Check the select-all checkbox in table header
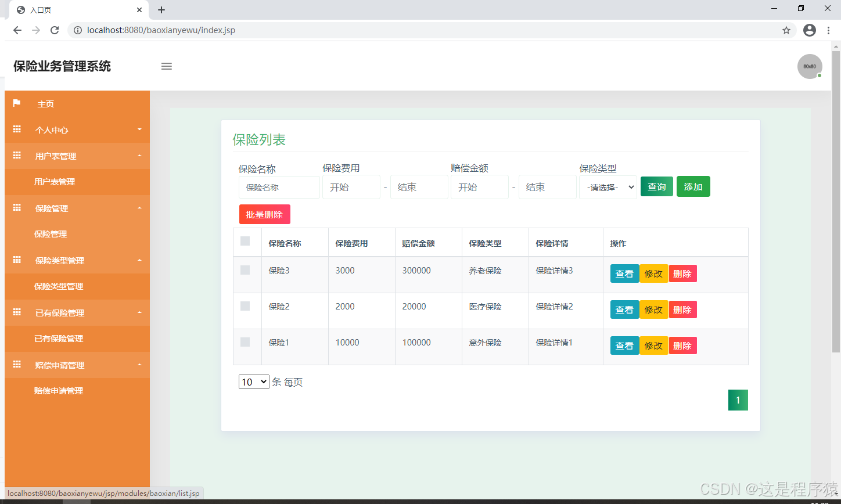The image size is (841, 504). pos(245,241)
